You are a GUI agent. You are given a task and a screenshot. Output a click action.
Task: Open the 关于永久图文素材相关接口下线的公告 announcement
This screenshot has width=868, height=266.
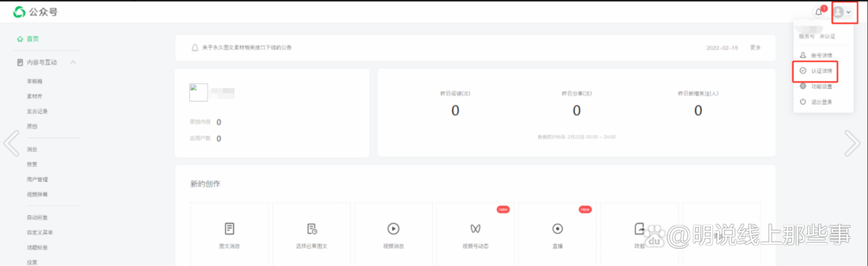[x=247, y=48]
